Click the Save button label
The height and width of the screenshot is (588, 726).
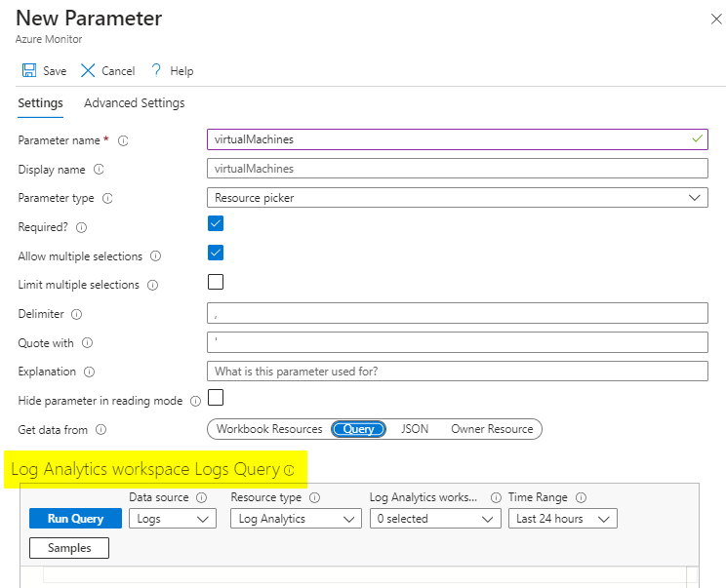point(55,71)
